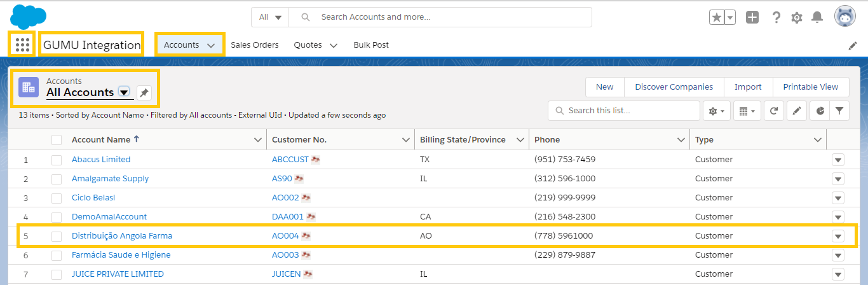Click the Edit List pencil icon
This screenshot has width=868, height=285.
(796, 111)
